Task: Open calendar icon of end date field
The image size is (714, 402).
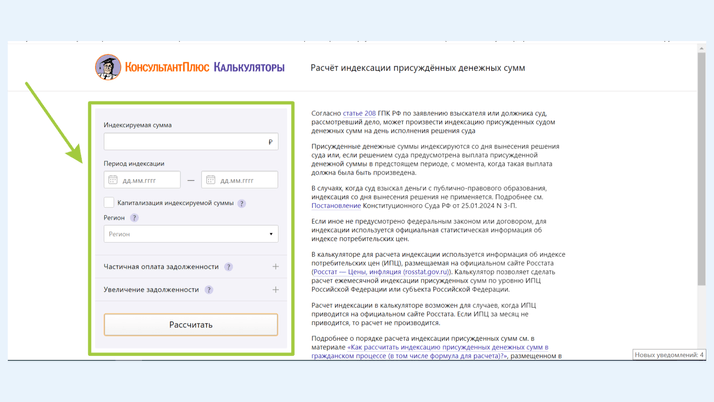Action: pyautogui.click(x=210, y=180)
